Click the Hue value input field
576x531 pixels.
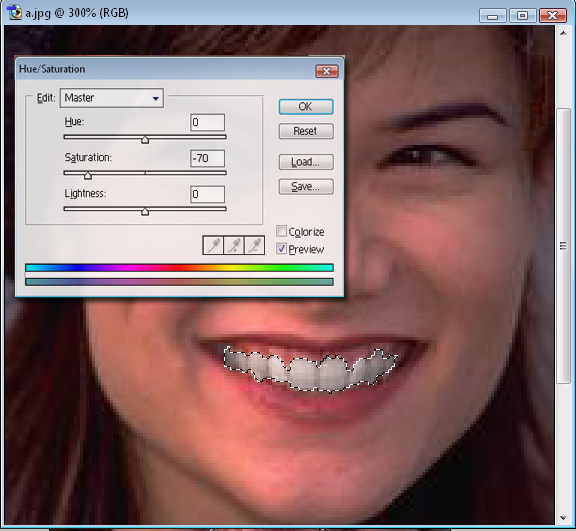[208, 122]
